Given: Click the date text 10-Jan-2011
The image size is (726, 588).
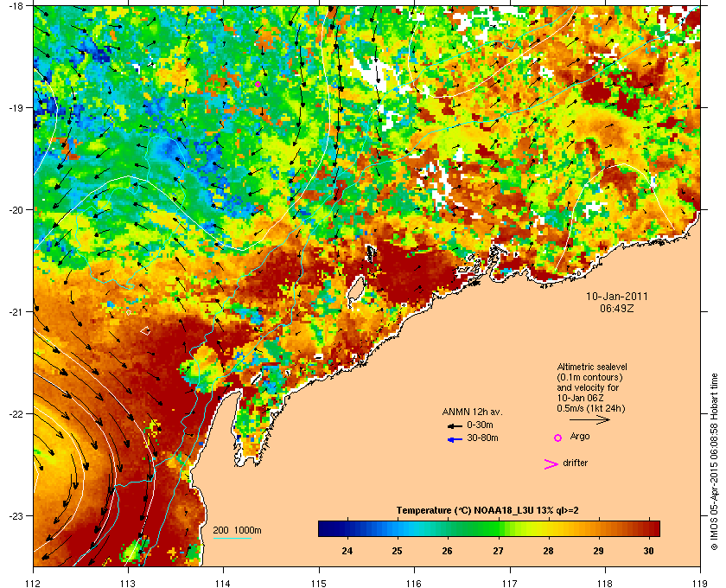Looking at the screenshot, I should (x=617, y=296).
